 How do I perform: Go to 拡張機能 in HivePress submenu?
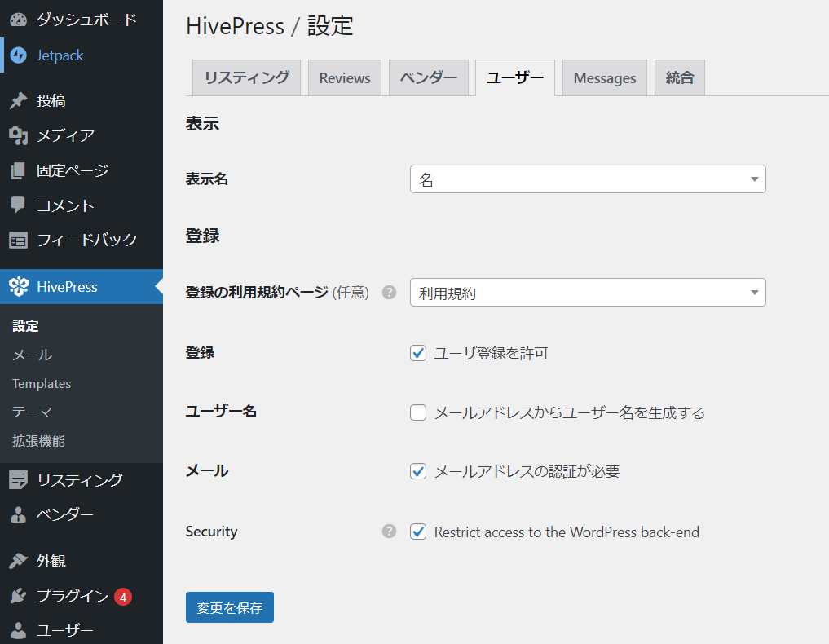38,441
